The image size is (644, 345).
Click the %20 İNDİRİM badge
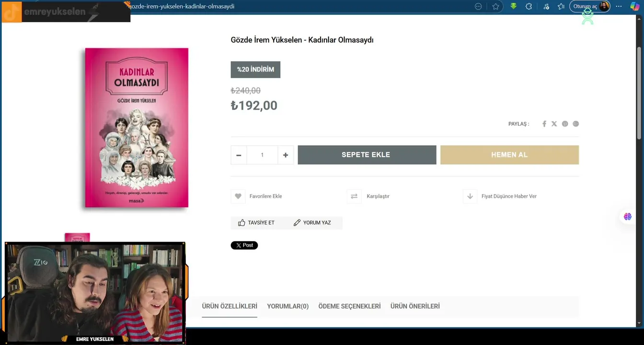pos(255,69)
